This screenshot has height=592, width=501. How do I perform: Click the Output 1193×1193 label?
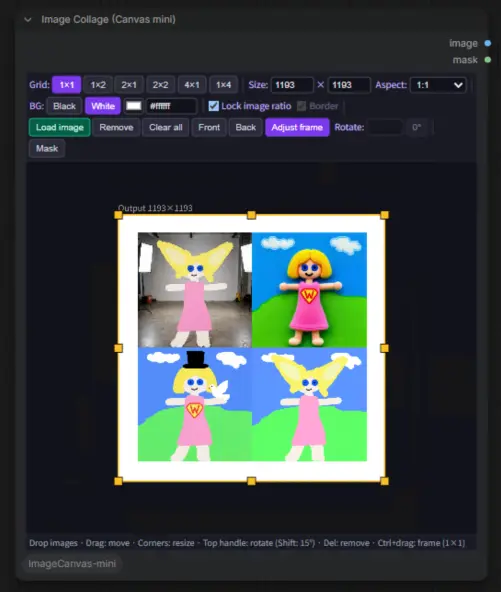coord(155,208)
